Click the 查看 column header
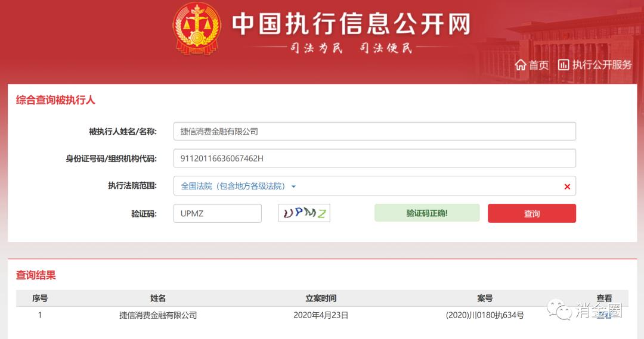Image resolution: width=644 pixels, height=339 pixels. coord(604,298)
